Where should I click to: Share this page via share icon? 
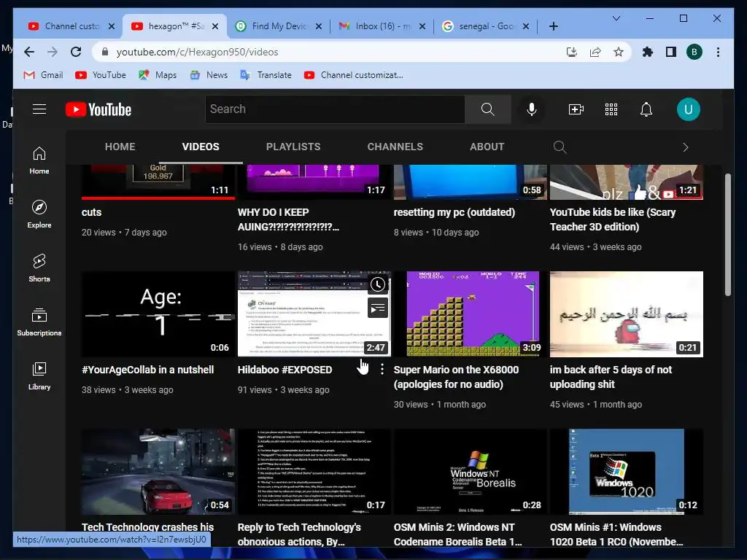595,52
